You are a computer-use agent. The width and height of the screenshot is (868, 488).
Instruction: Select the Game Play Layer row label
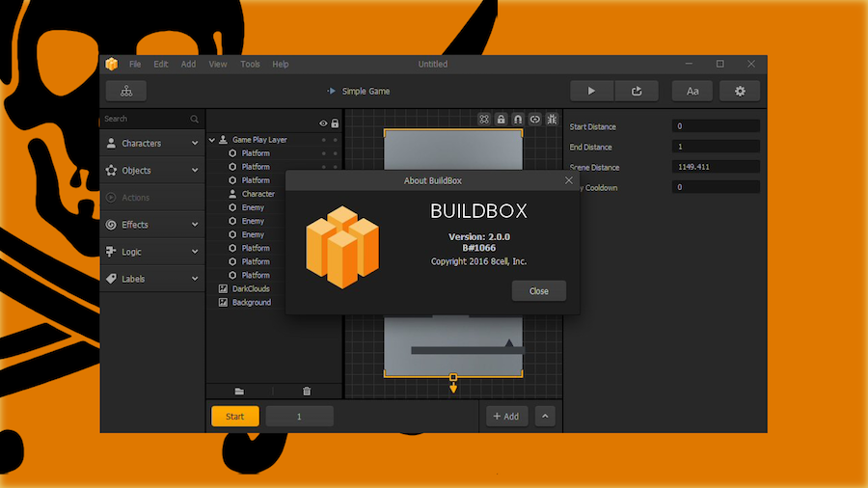click(x=259, y=140)
